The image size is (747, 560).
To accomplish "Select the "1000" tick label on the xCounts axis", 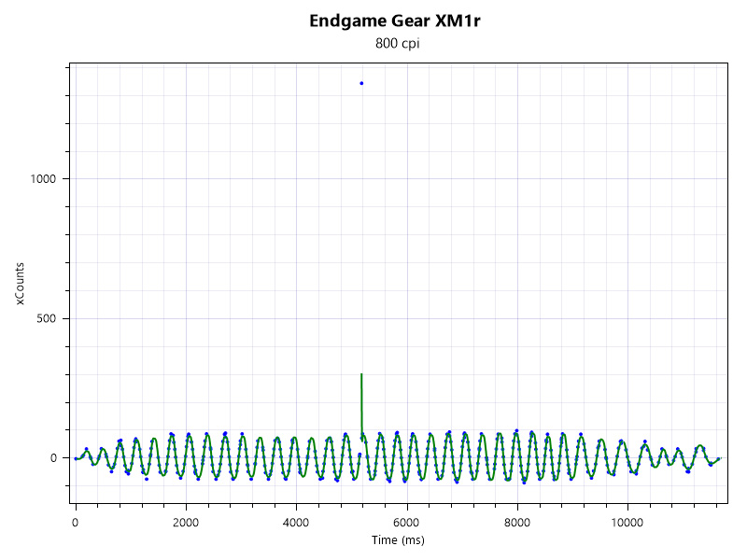I will click(x=43, y=179).
